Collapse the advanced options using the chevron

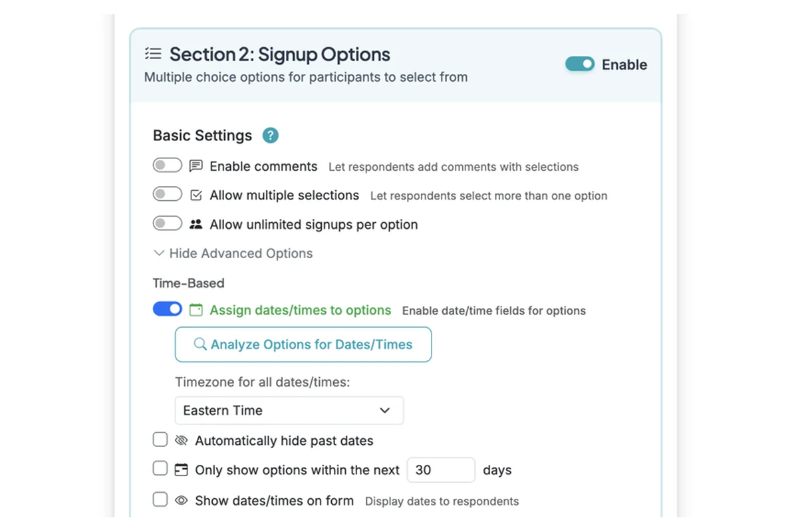[159, 253]
